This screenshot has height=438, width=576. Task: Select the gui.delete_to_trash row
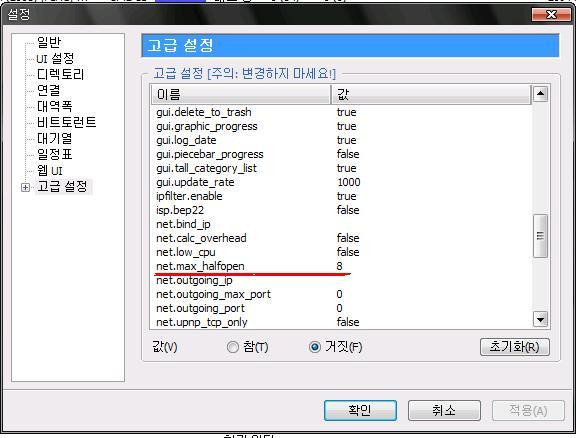tap(341, 112)
